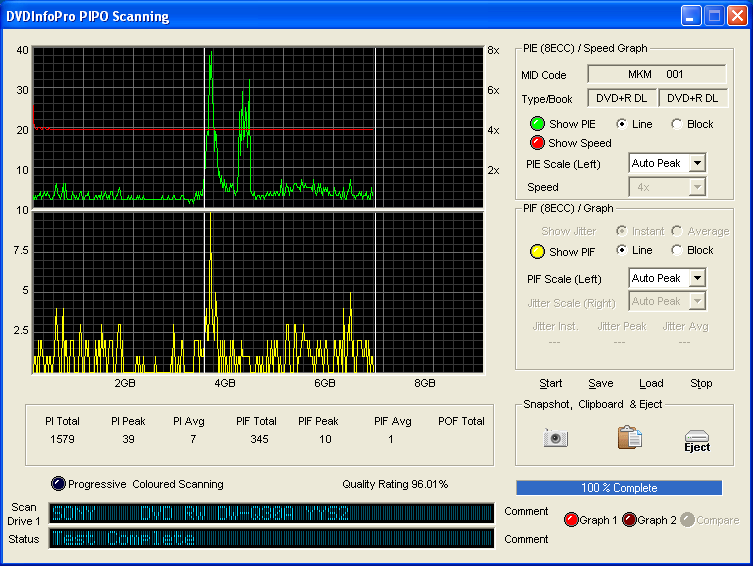
Task: Click the MID Code field MKM 001
Action: tap(656, 74)
